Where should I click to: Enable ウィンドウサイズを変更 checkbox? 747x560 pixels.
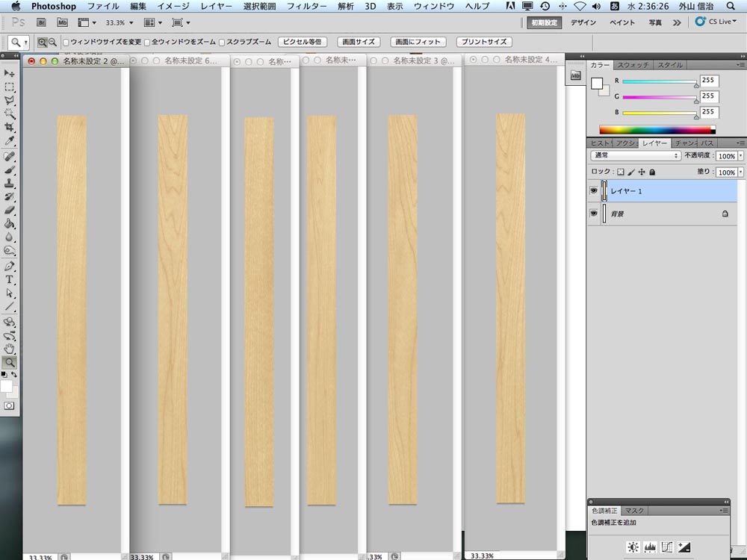point(66,43)
